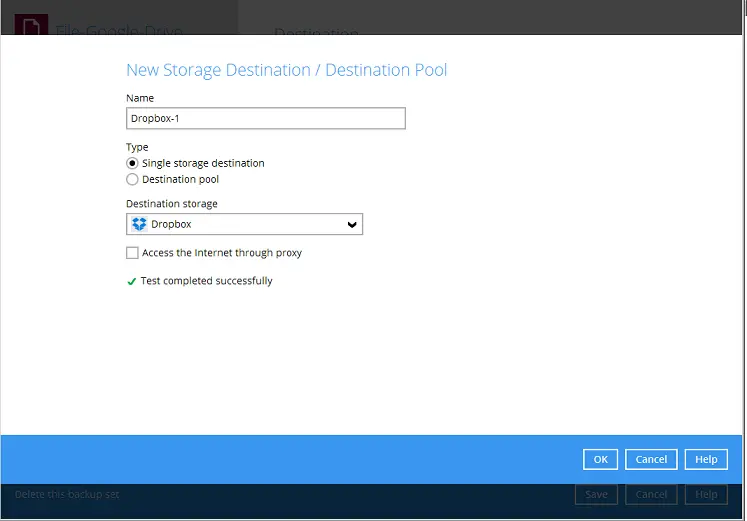
Task: Click the red file backup set icon
Action: click(27, 24)
